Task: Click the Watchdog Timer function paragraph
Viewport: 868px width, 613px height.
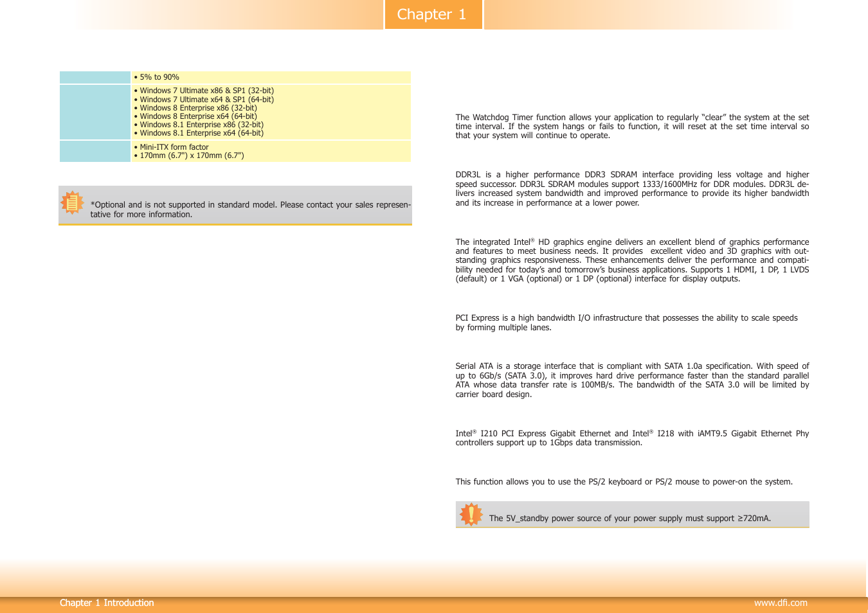Action: coord(632,127)
